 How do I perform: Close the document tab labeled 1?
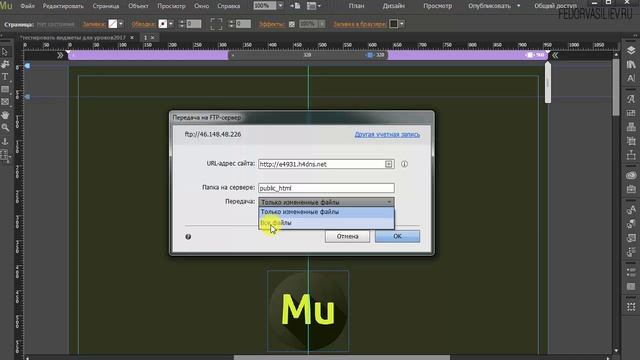153,38
